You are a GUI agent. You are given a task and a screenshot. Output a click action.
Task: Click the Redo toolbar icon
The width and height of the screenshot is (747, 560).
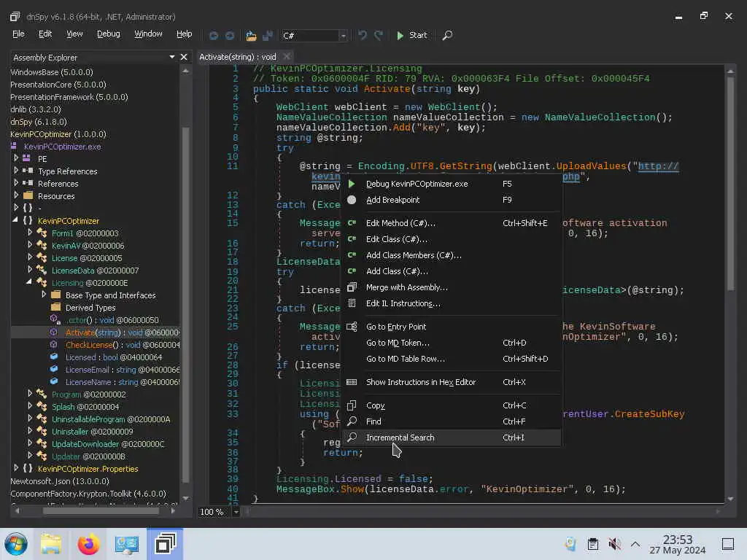click(x=379, y=35)
